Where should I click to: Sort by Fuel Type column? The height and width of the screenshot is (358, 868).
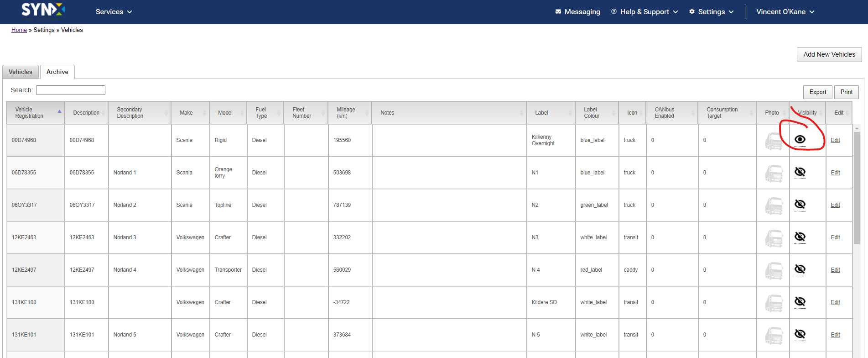265,113
